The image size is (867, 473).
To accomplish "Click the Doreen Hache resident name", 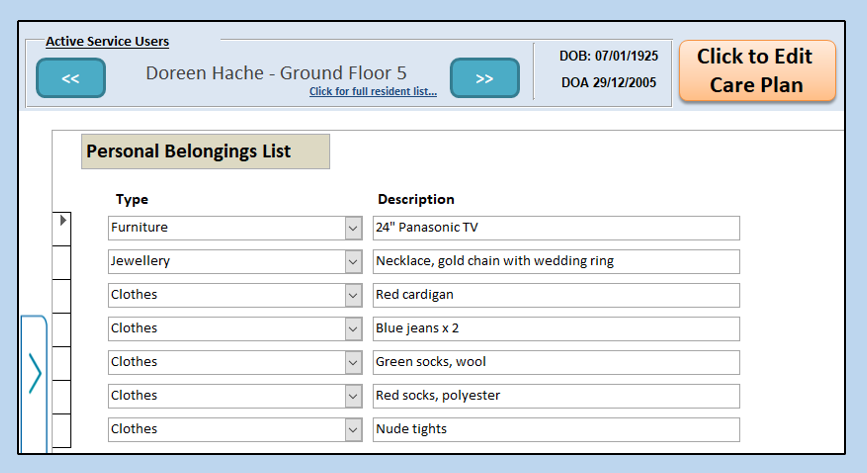I will tap(276, 73).
